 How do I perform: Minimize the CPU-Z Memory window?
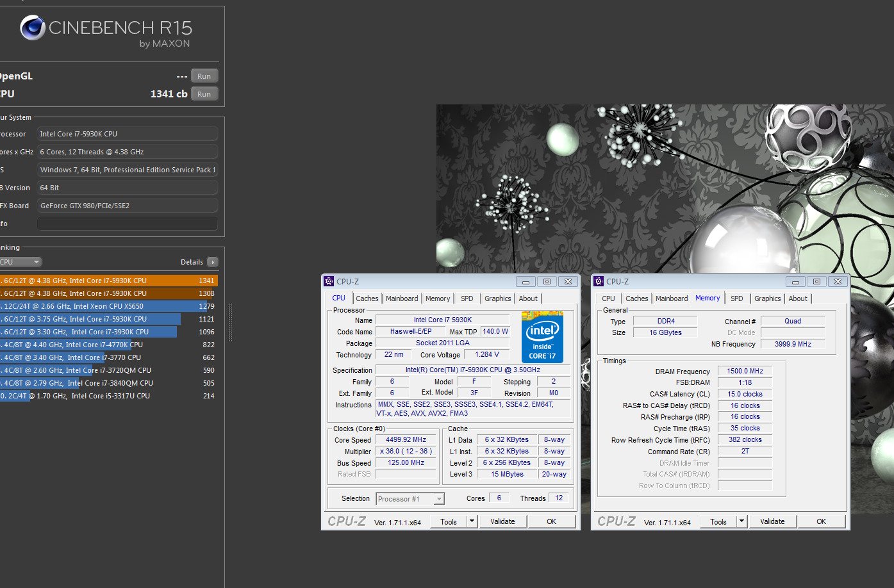(x=795, y=282)
